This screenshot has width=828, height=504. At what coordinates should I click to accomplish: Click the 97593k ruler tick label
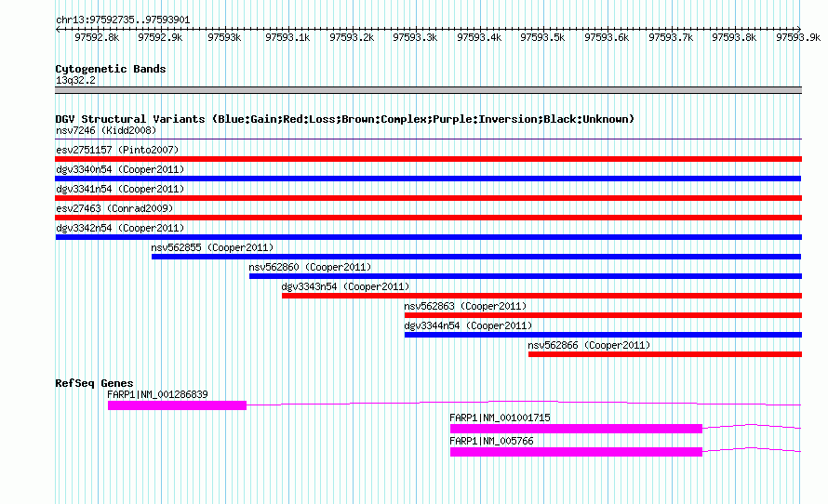[224, 37]
